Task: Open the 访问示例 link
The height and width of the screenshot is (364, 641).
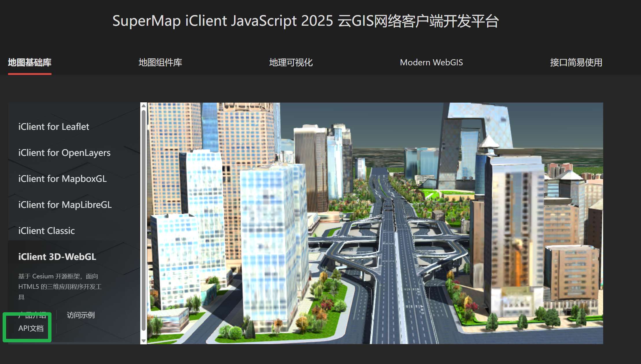Action: click(x=81, y=315)
